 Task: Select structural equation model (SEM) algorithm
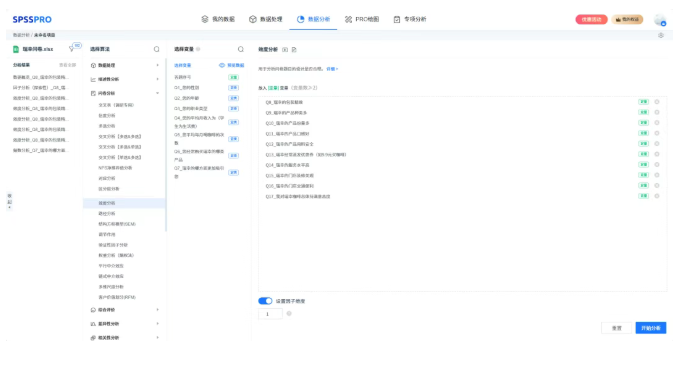pos(117,224)
